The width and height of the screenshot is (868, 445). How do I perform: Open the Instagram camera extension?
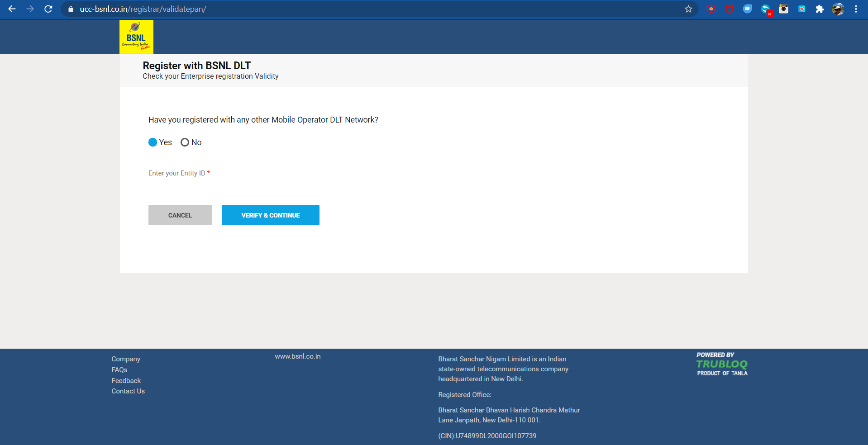pos(783,9)
